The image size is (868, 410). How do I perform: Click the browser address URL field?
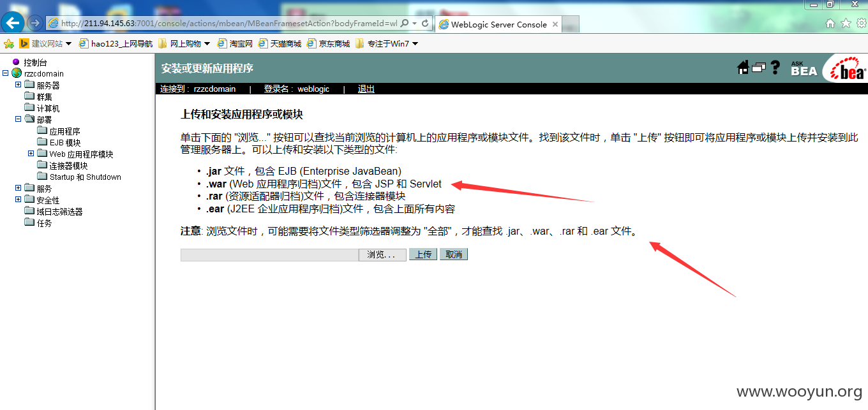click(x=230, y=23)
